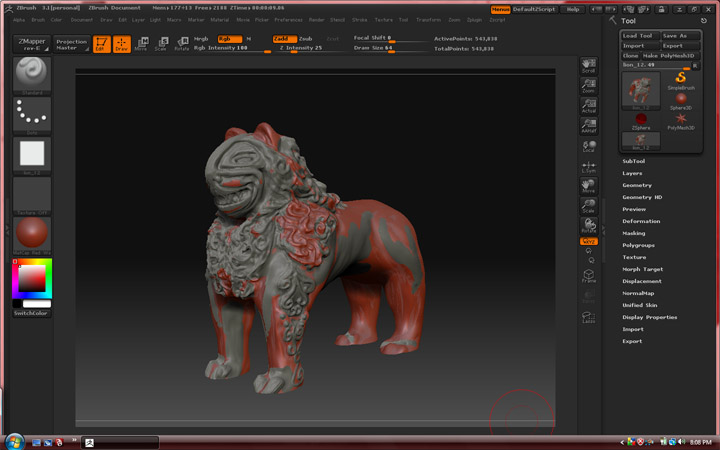The height and width of the screenshot is (450, 720).
Task: Expand the SubTool palette section
Action: (634, 161)
